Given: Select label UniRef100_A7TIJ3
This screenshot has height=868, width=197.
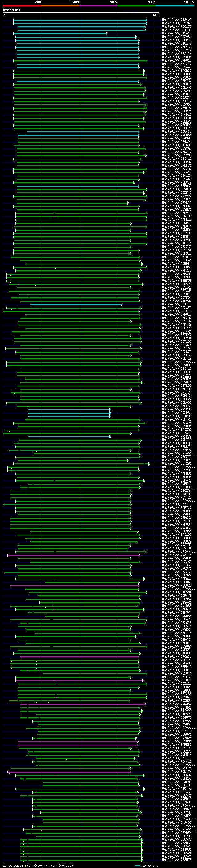Looking at the screenshot, I should point(177,758).
